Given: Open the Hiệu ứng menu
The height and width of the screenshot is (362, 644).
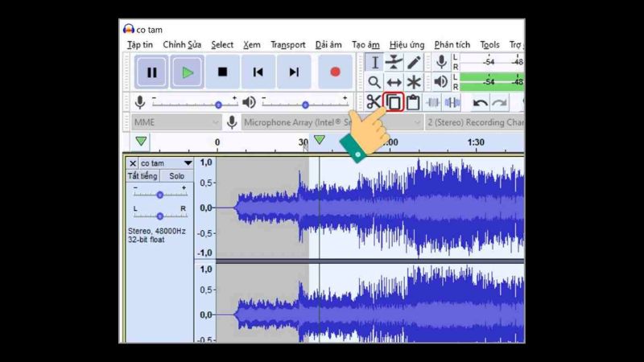Looking at the screenshot, I should pos(407,44).
